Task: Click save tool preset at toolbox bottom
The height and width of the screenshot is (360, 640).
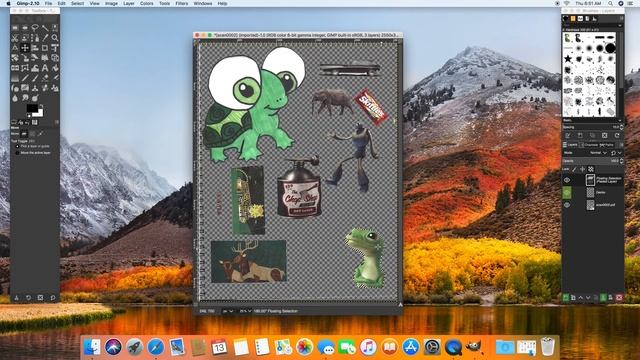Action: click(16, 298)
